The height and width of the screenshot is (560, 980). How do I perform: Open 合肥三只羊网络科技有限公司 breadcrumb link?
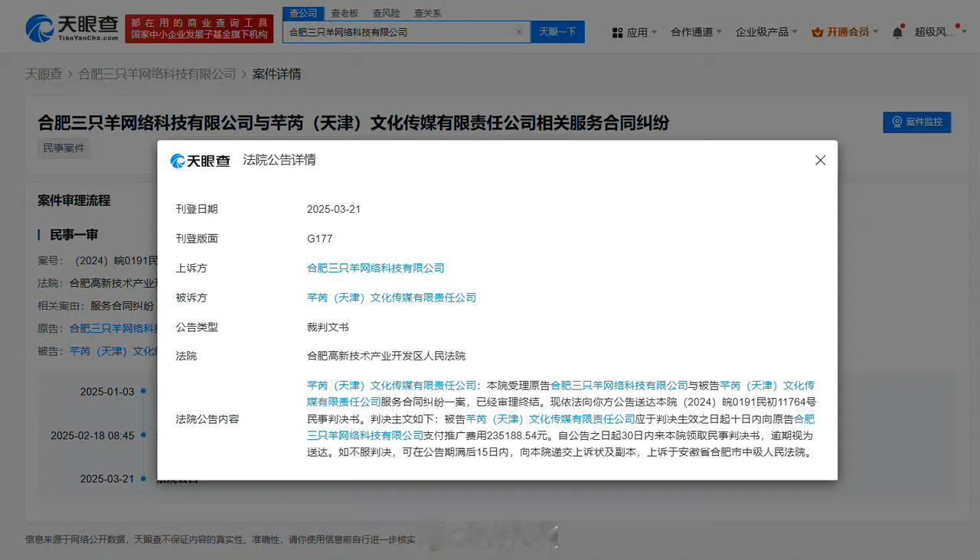click(x=157, y=74)
